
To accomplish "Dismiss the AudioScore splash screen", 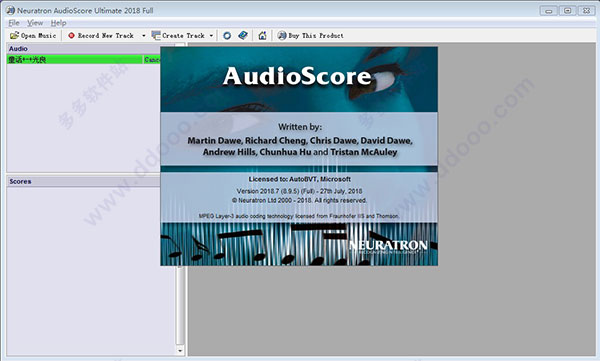I will click(299, 156).
